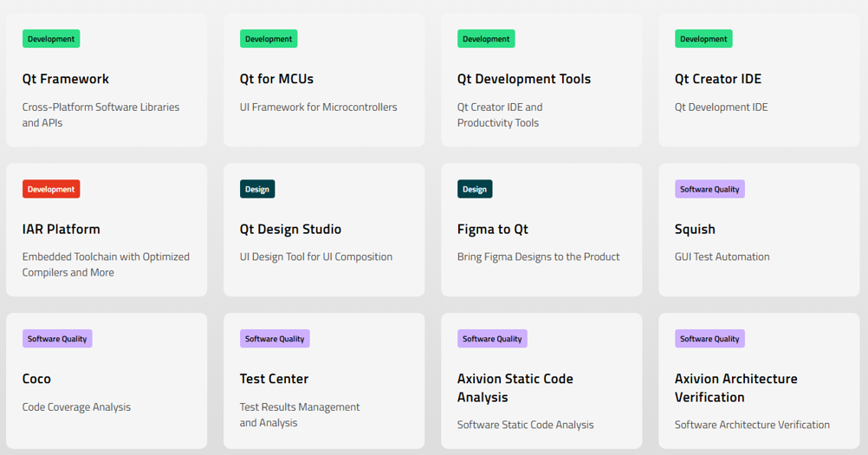
Task: Click 'UI Framework for Microcontrollers' description
Action: [318, 107]
